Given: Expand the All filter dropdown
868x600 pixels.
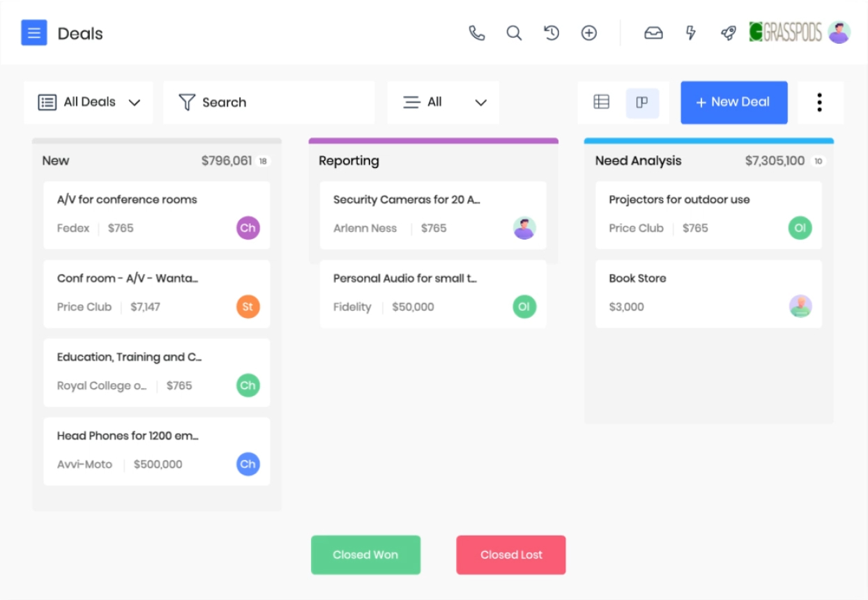Looking at the screenshot, I should pos(443,102).
